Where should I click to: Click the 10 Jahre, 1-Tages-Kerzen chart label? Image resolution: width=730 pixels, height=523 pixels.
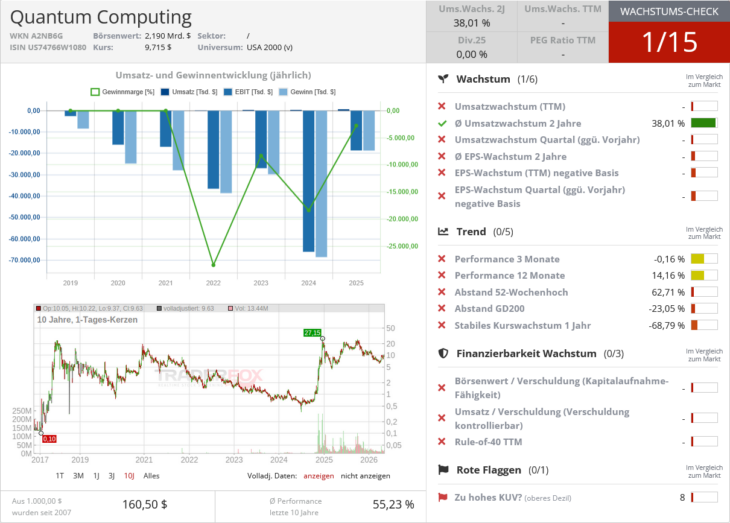88,319
